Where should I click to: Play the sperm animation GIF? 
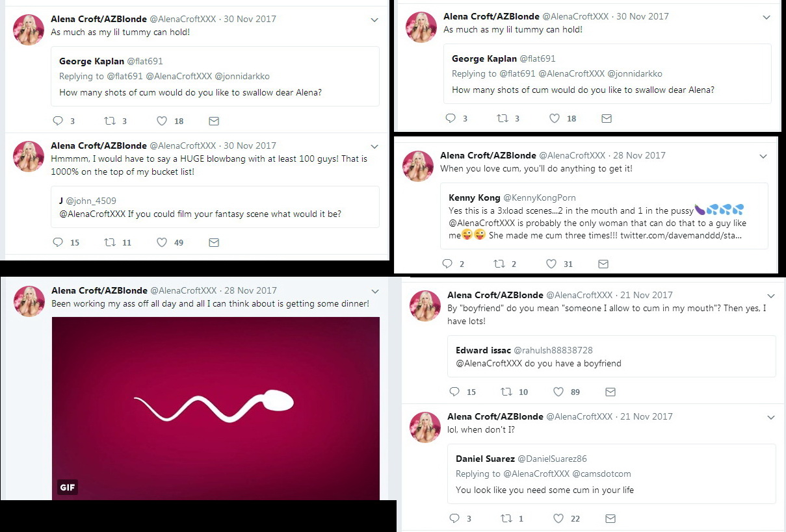pyautogui.click(x=215, y=408)
